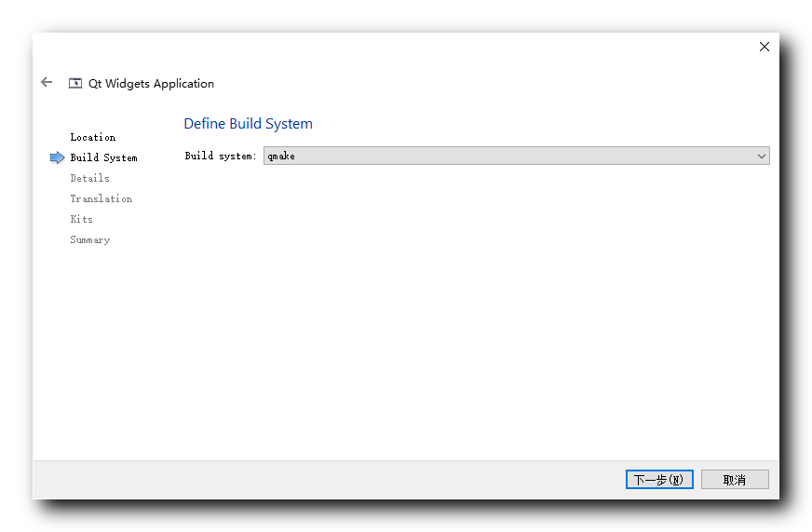Select the Kits step in the sidebar
Viewport: 812px width, 532px height.
(81, 219)
